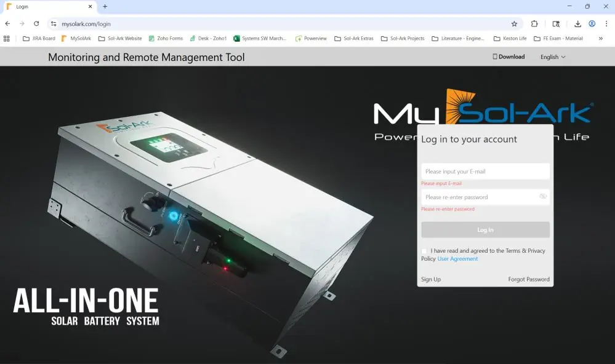Click the browser back arrow
Screen dimensions: 615x364
[x=7, y=24]
